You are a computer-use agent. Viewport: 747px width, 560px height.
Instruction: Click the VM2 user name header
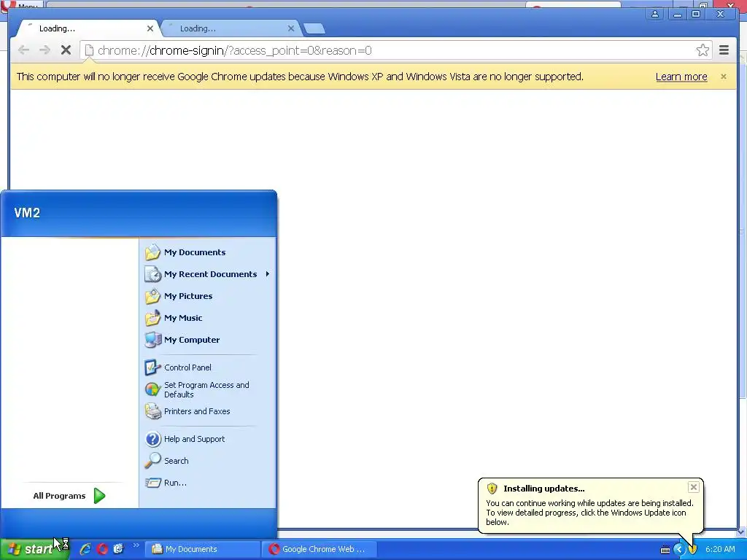click(27, 212)
